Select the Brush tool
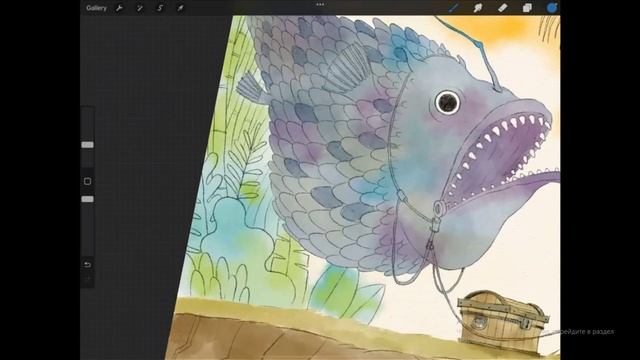The width and height of the screenshot is (640, 360). [x=453, y=8]
